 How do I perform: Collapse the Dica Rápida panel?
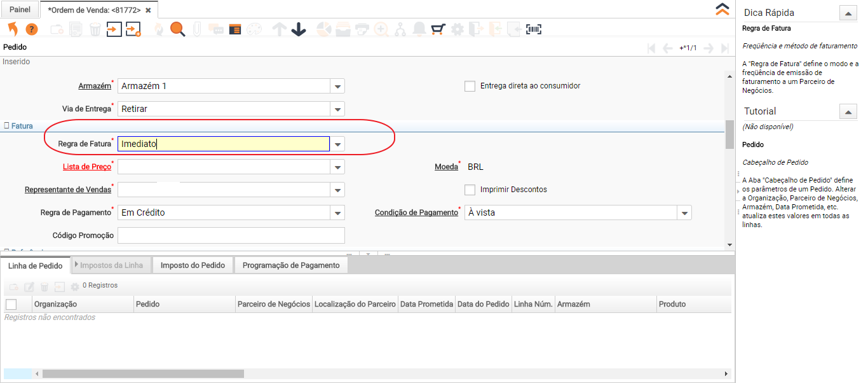point(848,13)
